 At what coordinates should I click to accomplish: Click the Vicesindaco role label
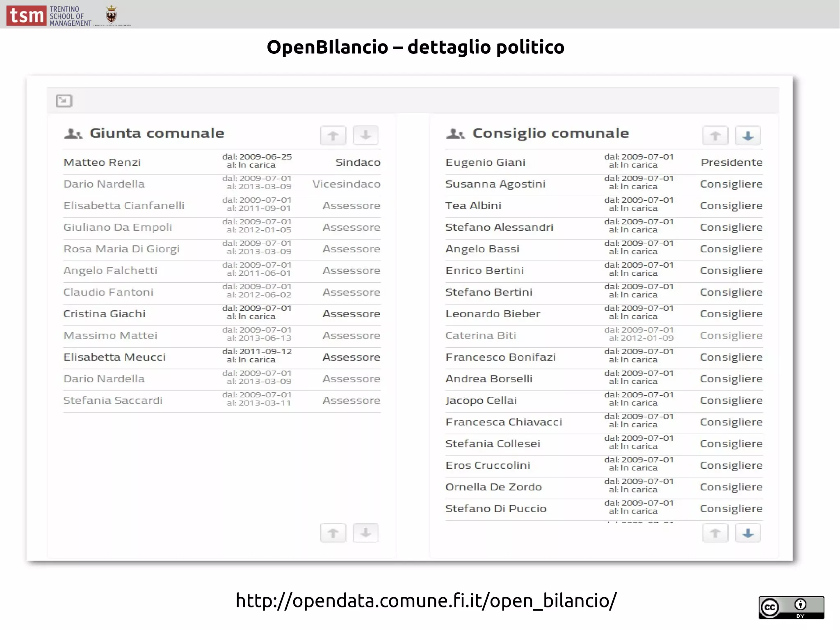347,184
